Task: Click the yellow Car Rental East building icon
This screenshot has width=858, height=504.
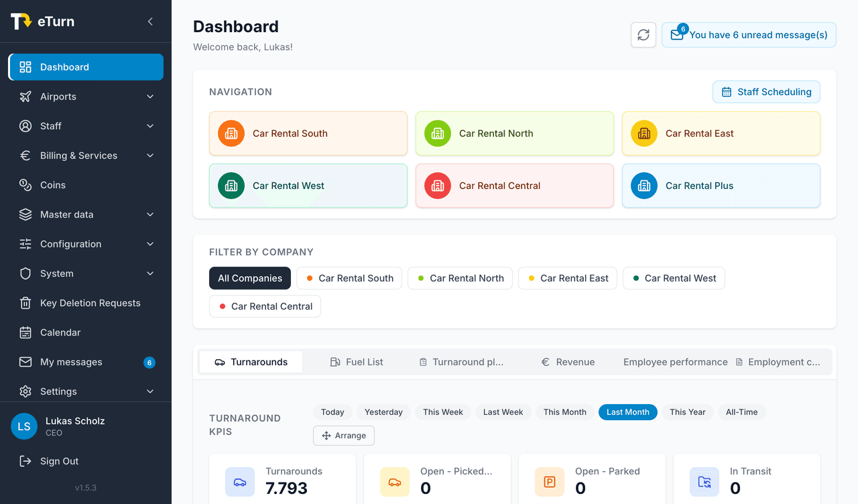Action: 644,133
